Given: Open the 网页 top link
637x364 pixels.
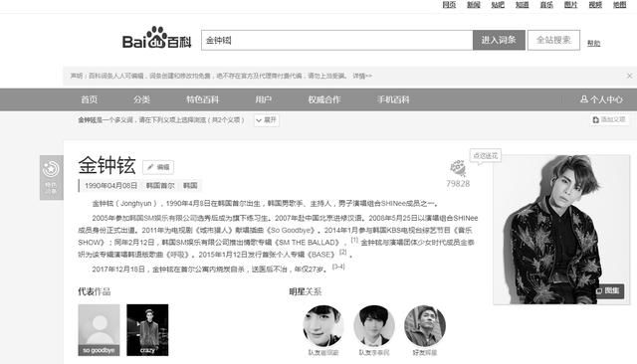Looking at the screenshot, I should [449, 4].
